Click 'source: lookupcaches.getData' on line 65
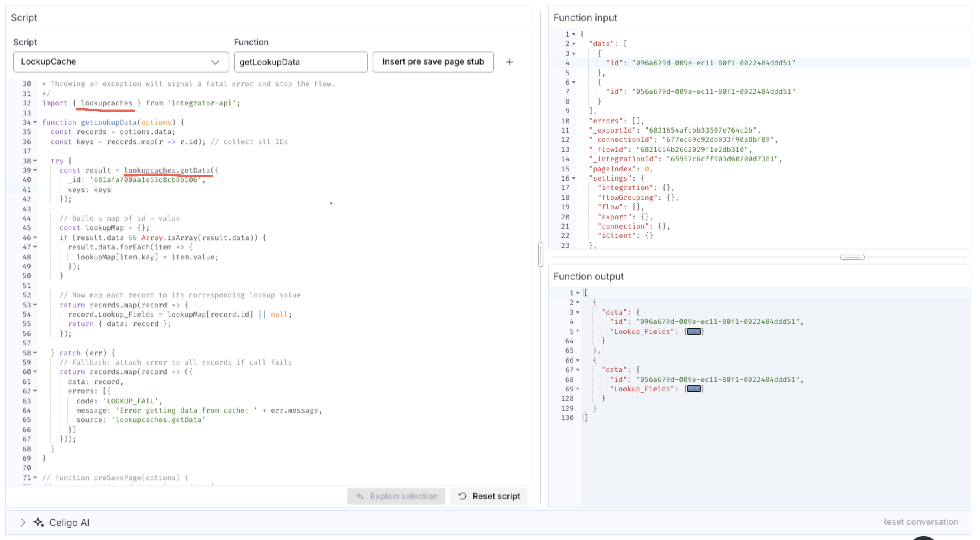Viewport: 980px width, 540px height. click(141, 420)
